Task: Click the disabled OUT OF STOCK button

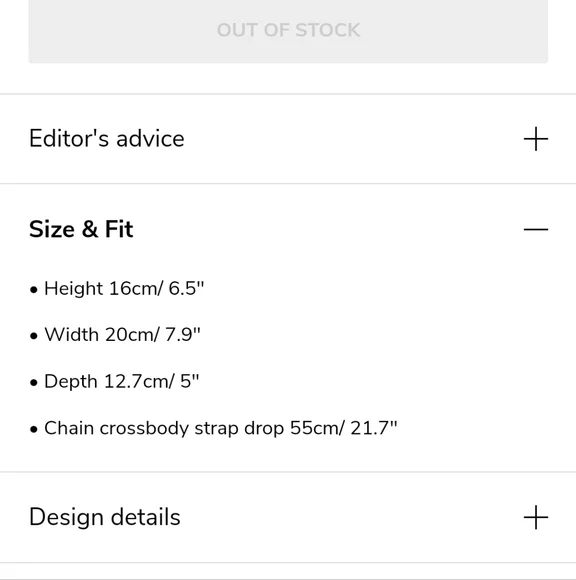Action: 288,31
